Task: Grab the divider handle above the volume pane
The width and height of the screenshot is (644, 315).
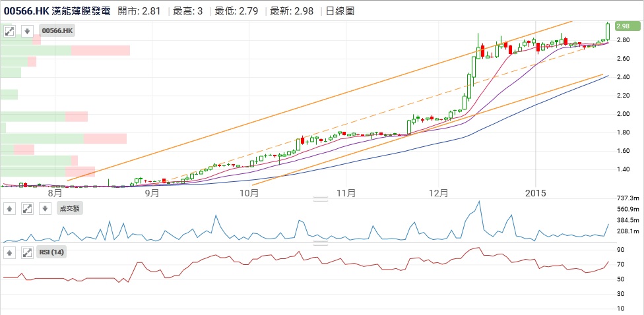Action: tap(321, 198)
